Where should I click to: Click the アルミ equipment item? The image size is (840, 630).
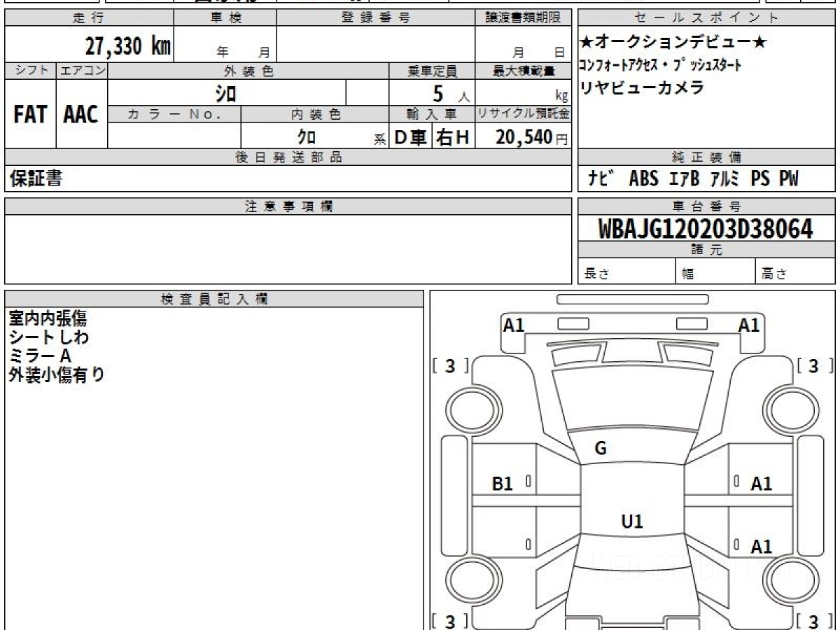click(x=724, y=179)
